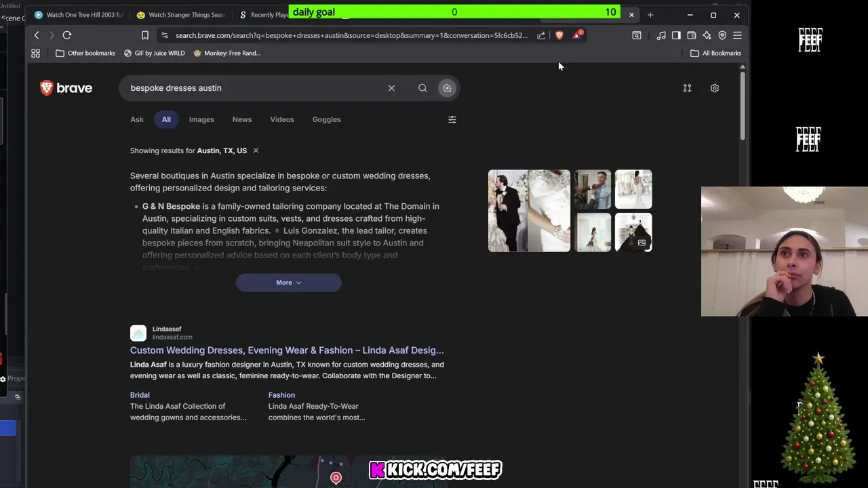Click the Brave logo to go home
This screenshot has height=488, width=868.
(x=66, y=88)
